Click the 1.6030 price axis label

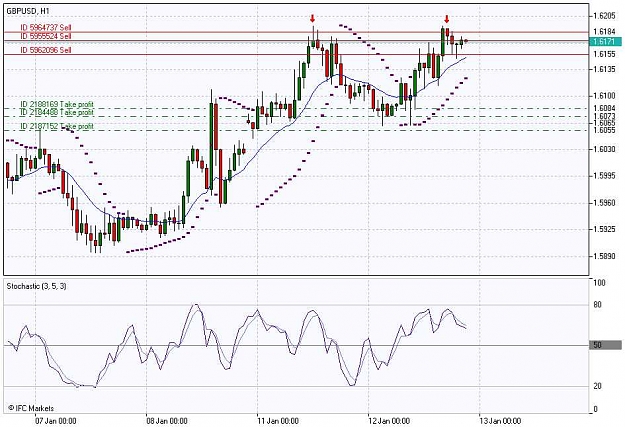[604, 150]
